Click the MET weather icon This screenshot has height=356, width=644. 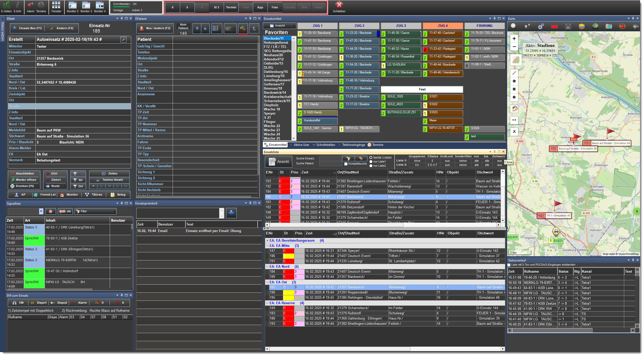coord(622,26)
